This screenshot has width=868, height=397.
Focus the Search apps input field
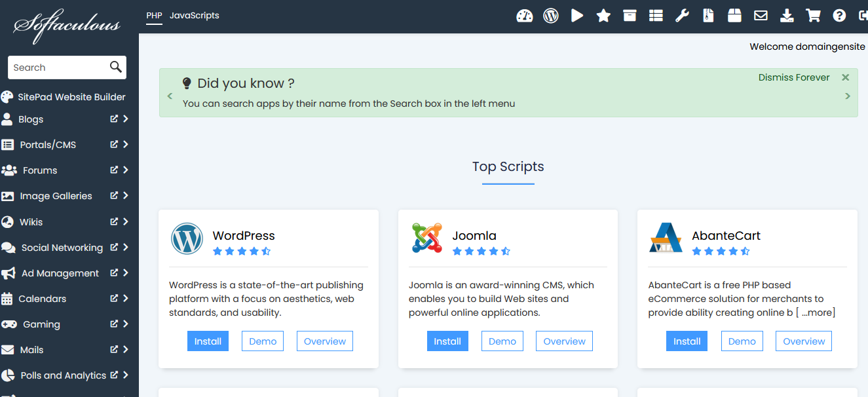click(x=59, y=67)
